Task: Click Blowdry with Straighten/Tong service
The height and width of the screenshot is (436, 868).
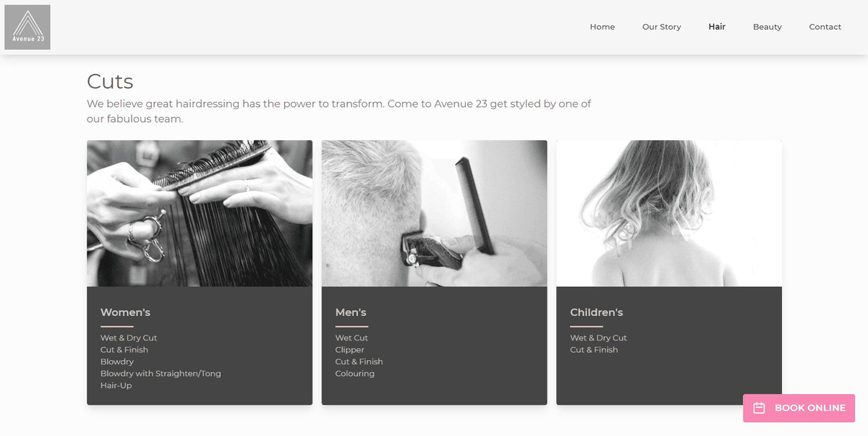Action: tap(161, 374)
